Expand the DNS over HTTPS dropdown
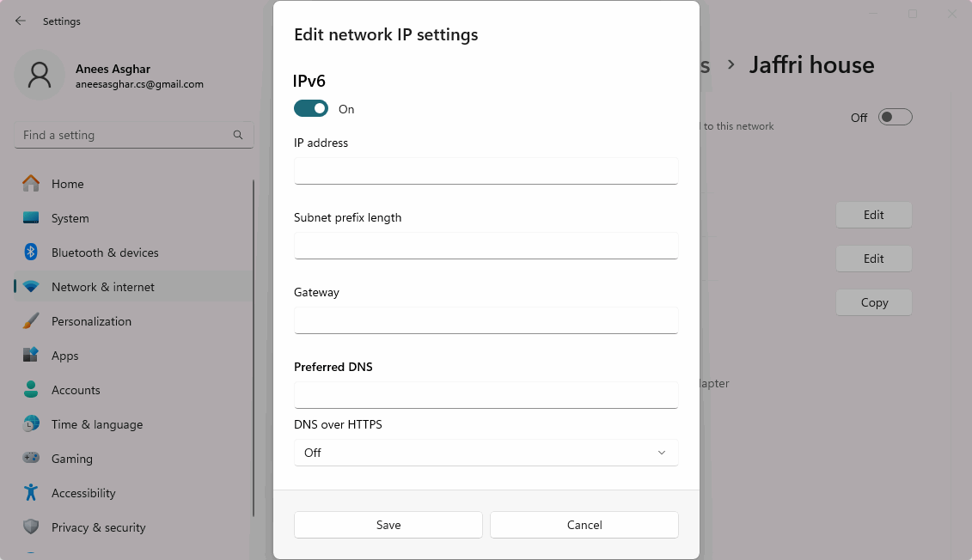 [486, 453]
